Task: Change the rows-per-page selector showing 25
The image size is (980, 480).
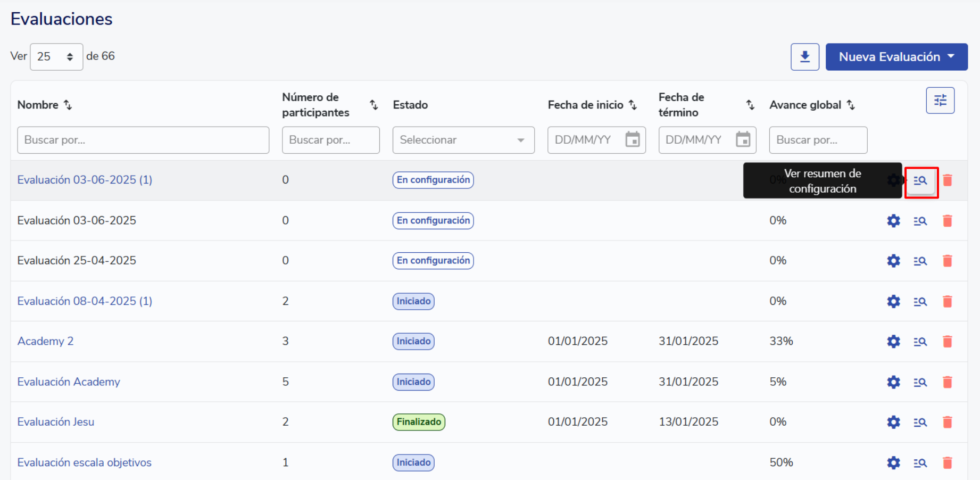Action: click(x=56, y=57)
